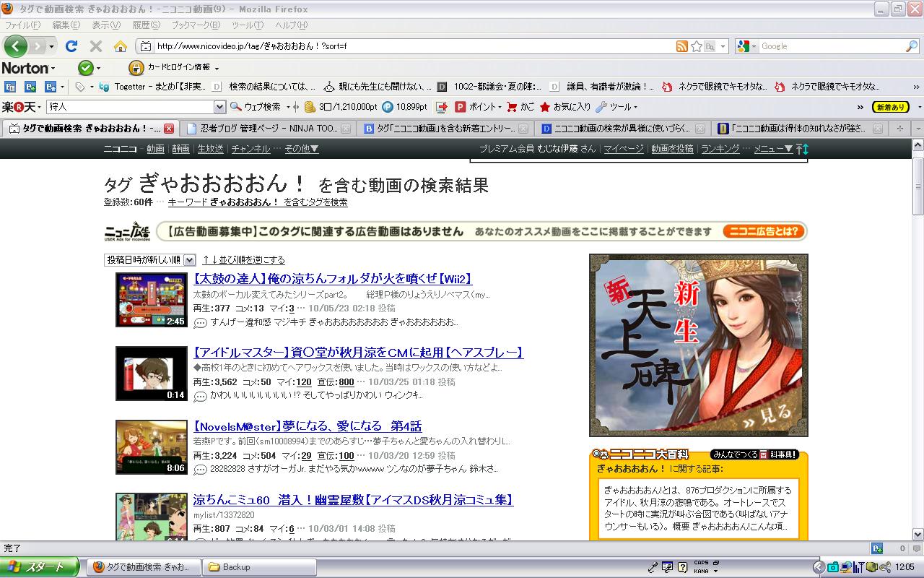Close the 忍者ブログ 管理ページ tab
Screen dimensions: 924x578
pyautogui.click(x=346, y=129)
